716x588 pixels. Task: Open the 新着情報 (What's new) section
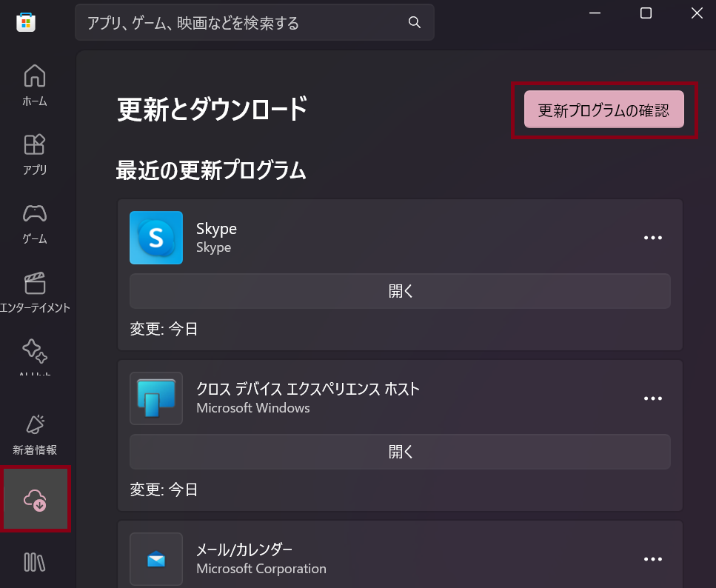[35, 435]
